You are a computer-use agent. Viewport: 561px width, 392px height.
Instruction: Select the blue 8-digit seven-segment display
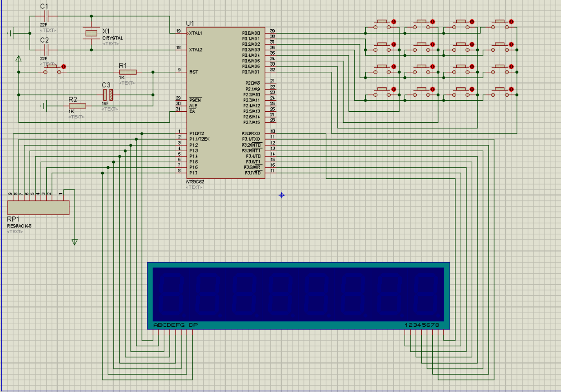[299, 295]
